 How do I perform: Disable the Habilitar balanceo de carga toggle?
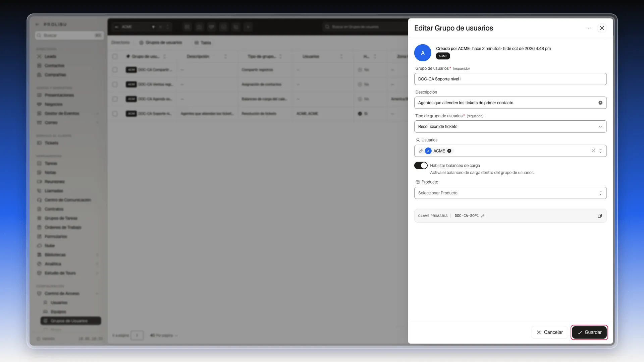pyautogui.click(x=421, y=166)
